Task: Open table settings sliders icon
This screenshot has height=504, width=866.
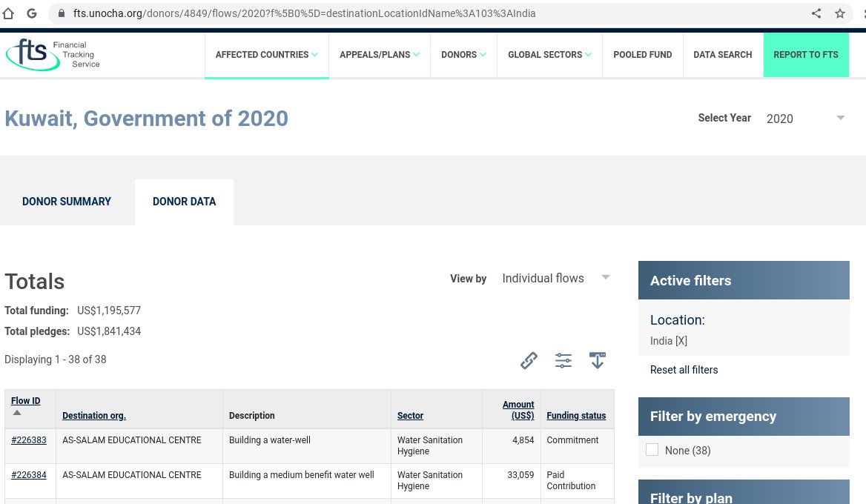Action: pyautogui.click(x=563, y=360)
